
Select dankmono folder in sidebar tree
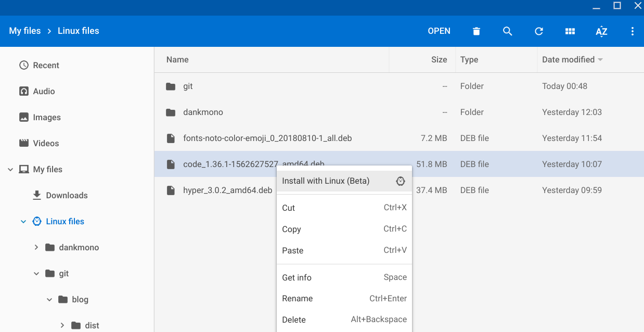(79, 247)
